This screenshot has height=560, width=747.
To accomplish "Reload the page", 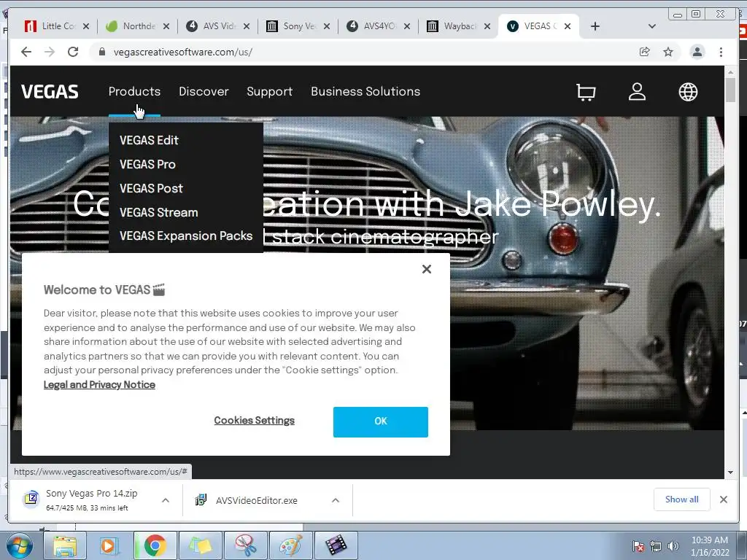I will coord(73,52).
